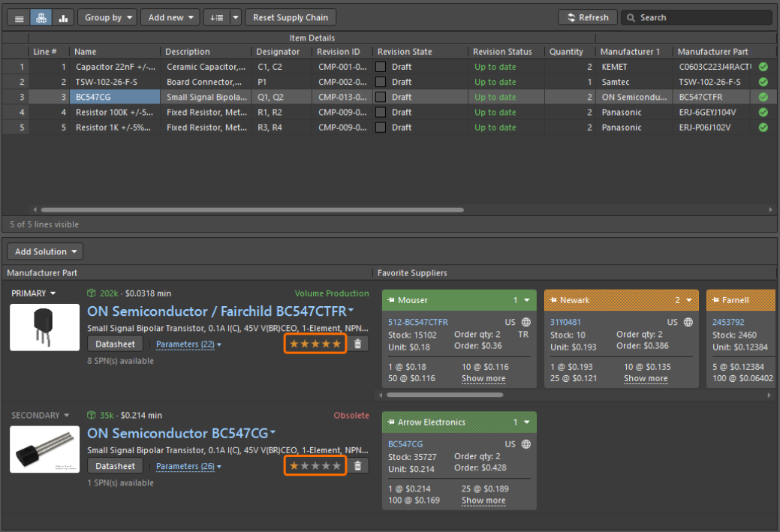Toggle Draft checkbox for Capacitor 22nF row
Viewport: 780px width, 532px height.
(x=381, y=67)
